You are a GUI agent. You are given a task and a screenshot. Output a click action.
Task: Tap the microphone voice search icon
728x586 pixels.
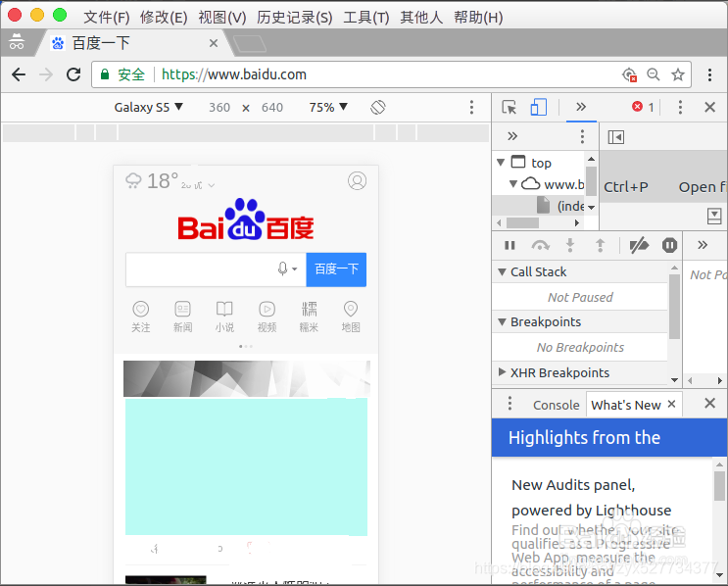[x=282, y=269]
